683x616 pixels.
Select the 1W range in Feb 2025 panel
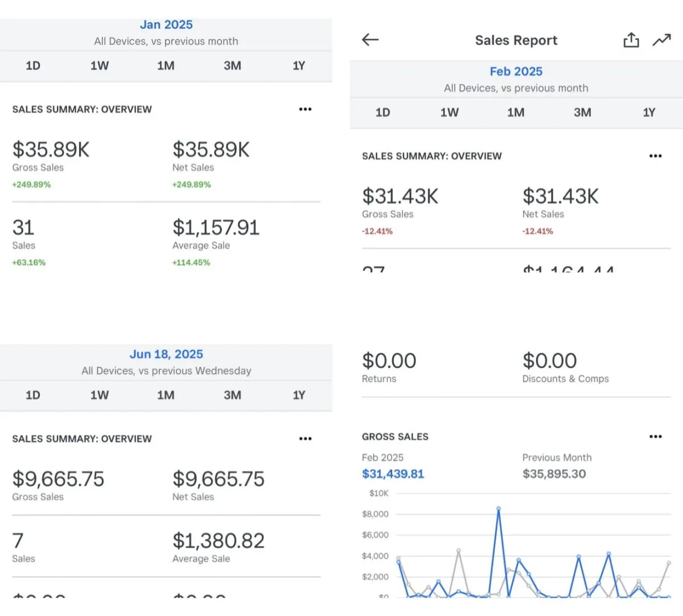tap(449, 112)
